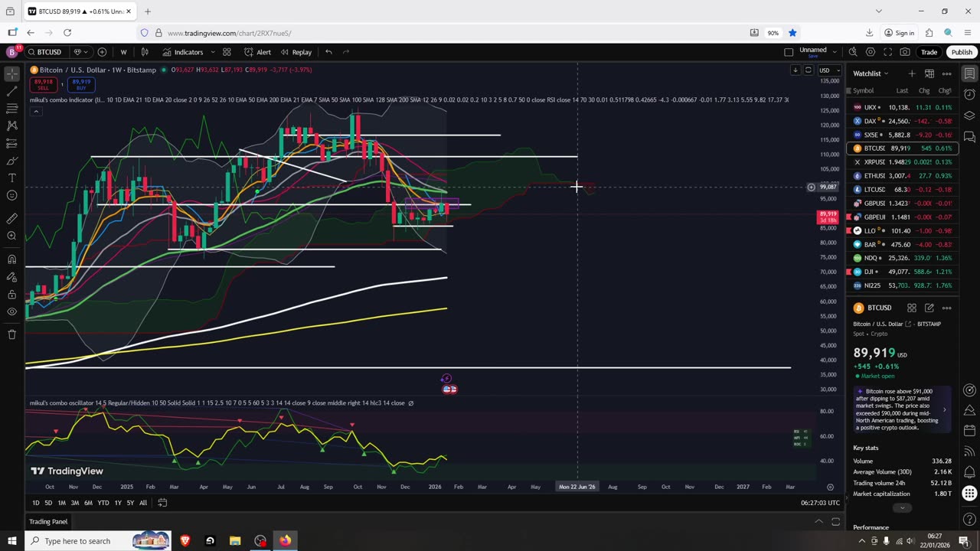Open the Watchlist name dropdown
The image size is (980, 551).
(871, 73)
